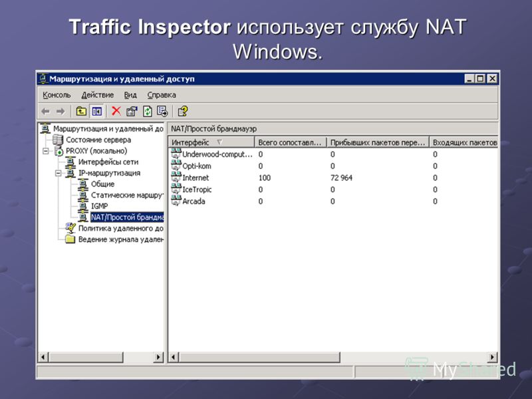Select Политика удаленного доступа tree item
The width and height of the screenshot is (532, 399).
coord(121,228)
